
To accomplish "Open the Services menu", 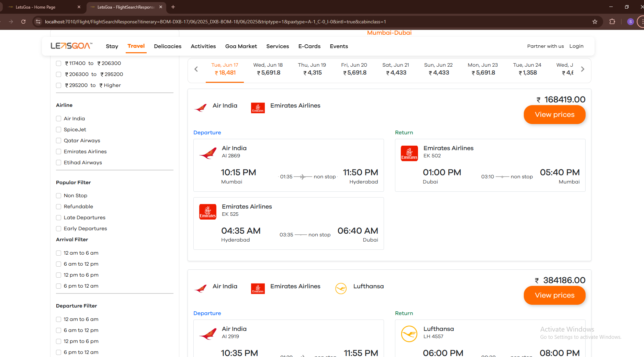I will 278,46.
